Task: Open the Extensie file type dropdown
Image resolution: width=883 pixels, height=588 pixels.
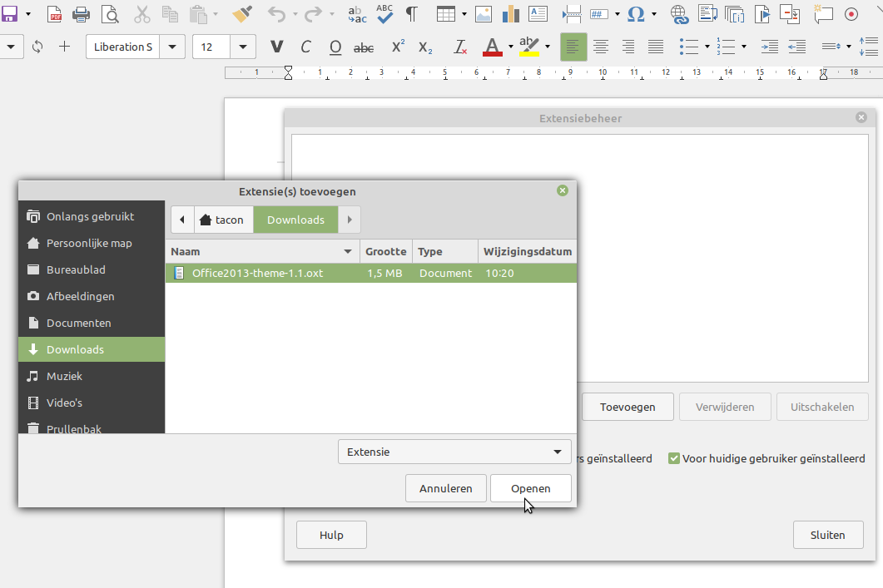Action: click(x=454, y=452)
